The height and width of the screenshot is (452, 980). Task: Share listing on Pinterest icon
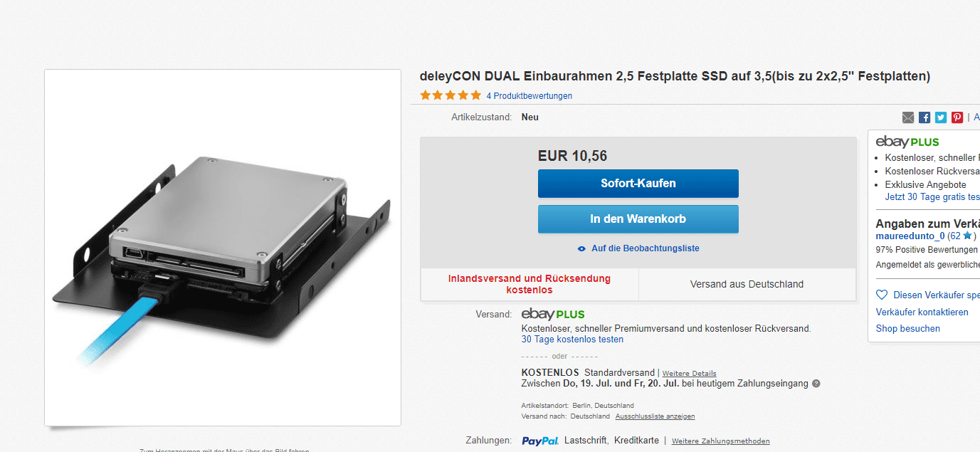pyautogui.click(x=957, y=117)
